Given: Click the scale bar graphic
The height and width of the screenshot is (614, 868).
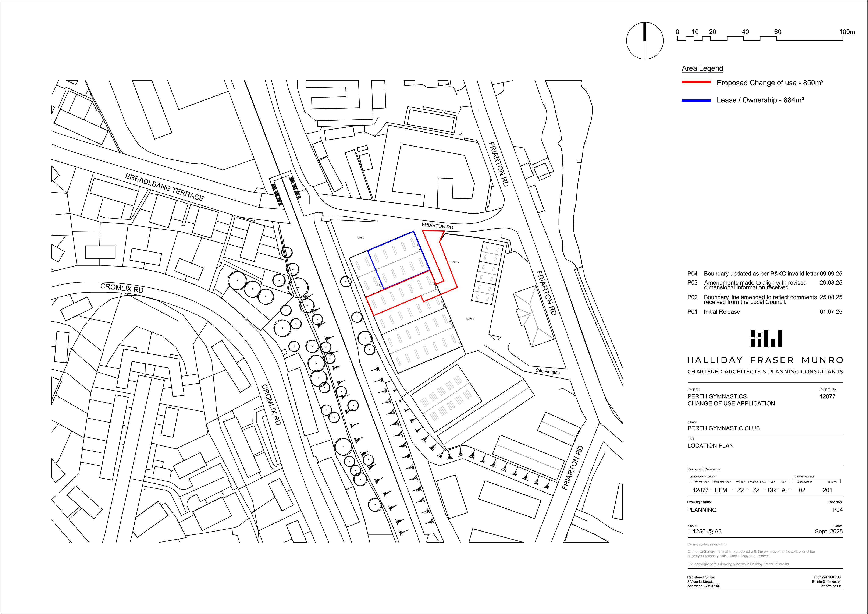Looking at the screenshot, I should point(760,39).
